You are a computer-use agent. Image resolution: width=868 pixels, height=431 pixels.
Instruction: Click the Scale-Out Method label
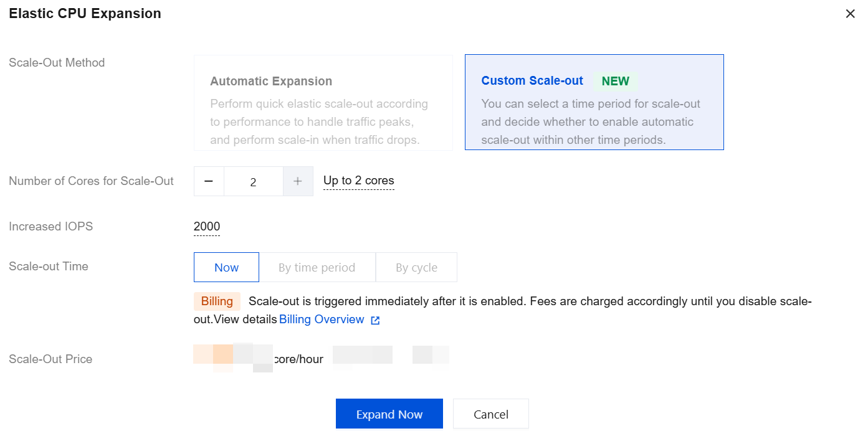(x=57, y=62)
